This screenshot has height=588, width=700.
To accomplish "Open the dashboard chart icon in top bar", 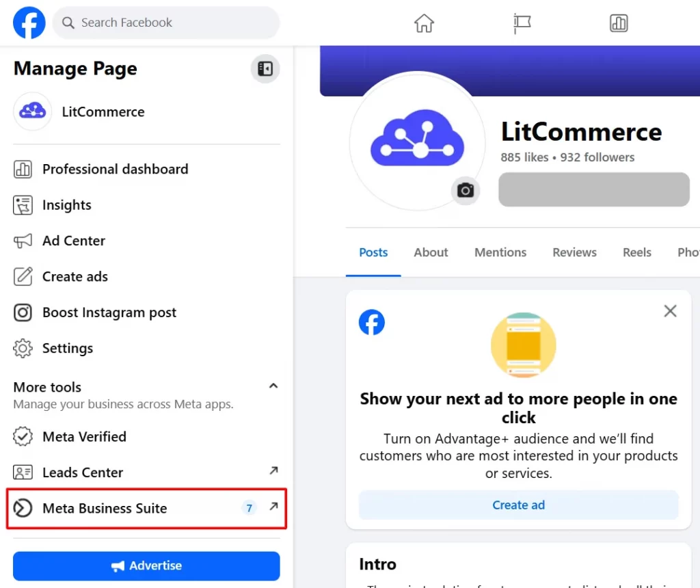I will 618,23.
